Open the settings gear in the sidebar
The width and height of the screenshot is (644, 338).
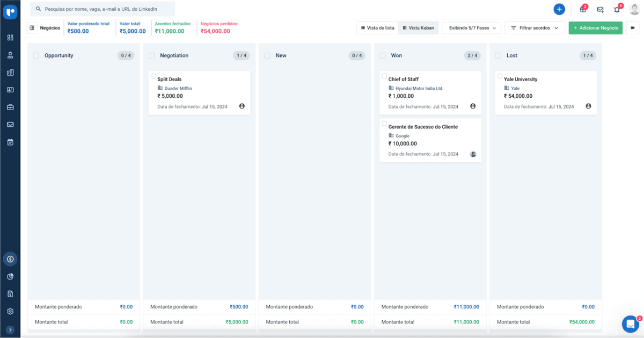tap(10, 311)
